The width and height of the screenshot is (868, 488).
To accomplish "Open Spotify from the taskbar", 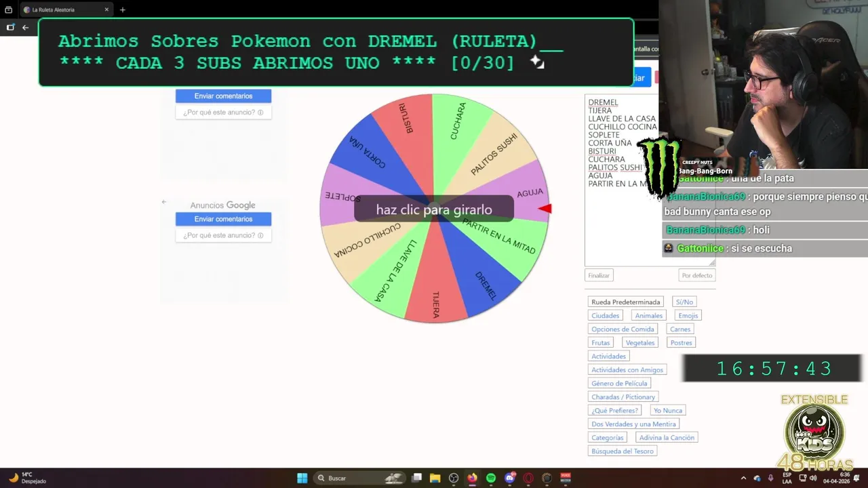I will pyautogui.click(x=491, y=478).
